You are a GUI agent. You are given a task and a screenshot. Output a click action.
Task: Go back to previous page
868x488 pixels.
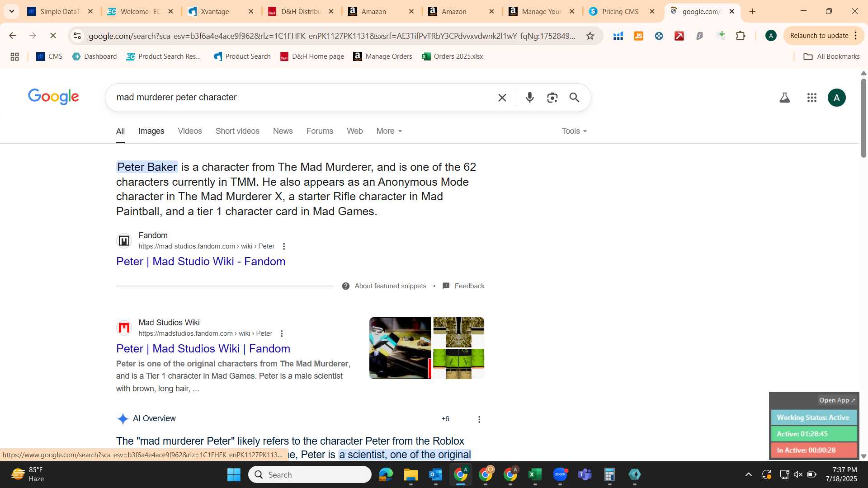coord(13,36)
